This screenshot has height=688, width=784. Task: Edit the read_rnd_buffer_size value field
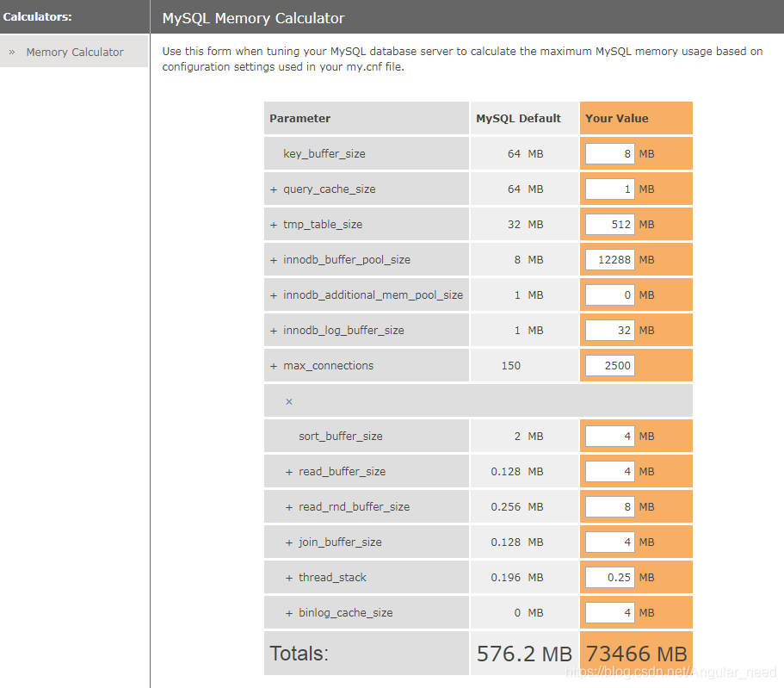click(x=609, y=506)
